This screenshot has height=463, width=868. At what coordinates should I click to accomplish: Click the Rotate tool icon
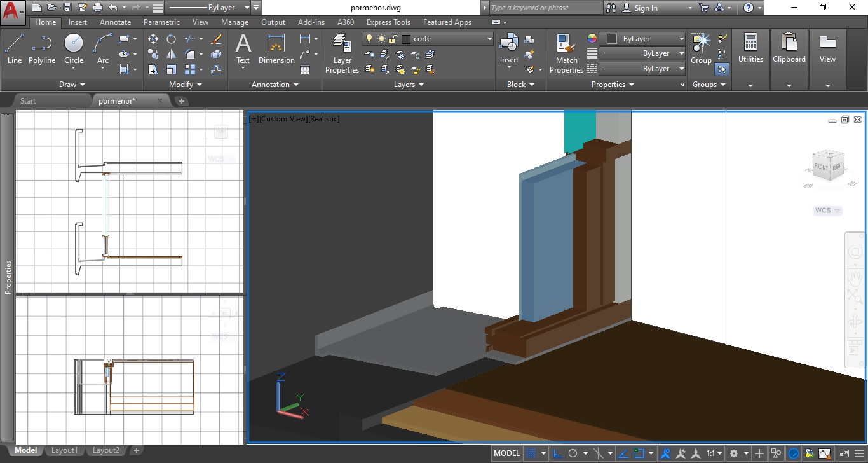[171, 39]
